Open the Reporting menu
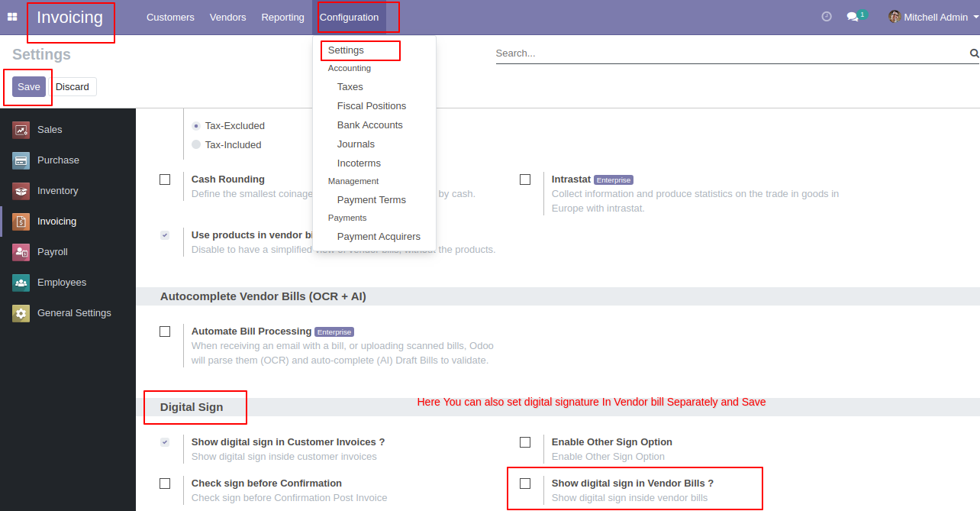 click(x=282, y=17)
